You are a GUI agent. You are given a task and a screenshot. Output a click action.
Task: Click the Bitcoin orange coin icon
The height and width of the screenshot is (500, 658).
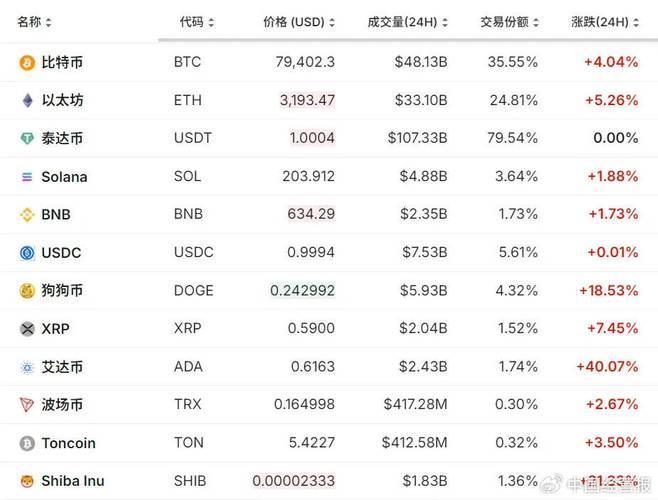(x=27, y=63)
